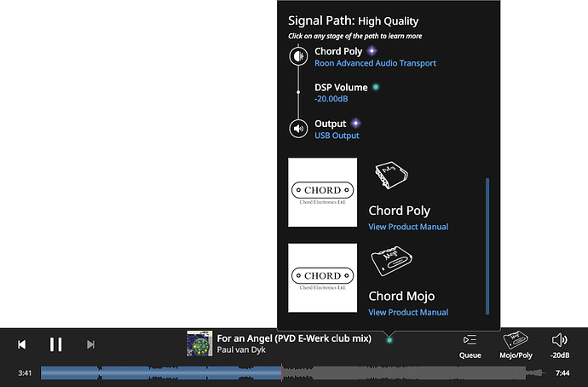Click the USB Output link
Image resolution: width=588 pixels, height=387 pixels.
tap(337, 136)
